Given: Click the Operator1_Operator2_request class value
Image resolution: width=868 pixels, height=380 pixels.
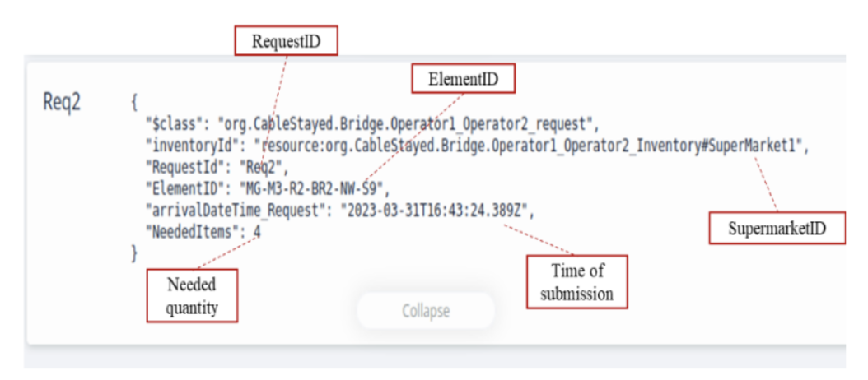Looking at the screenshot, I should [405, 125].
